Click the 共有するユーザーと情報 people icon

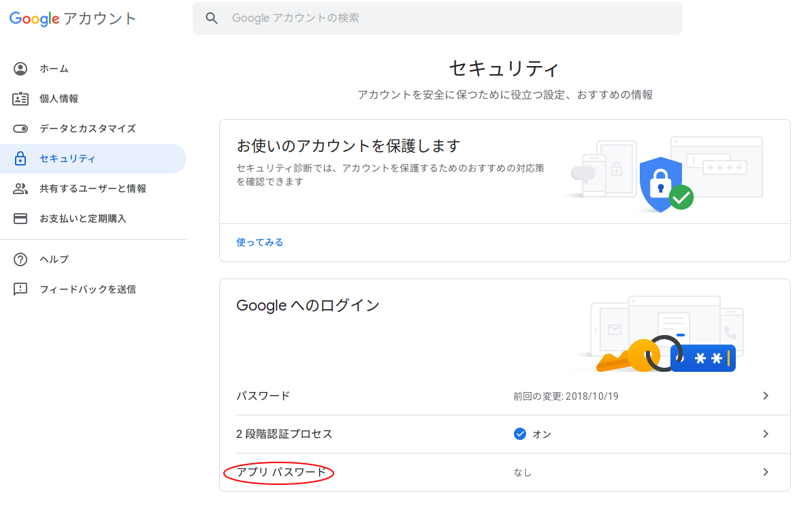click(x=20, y=189)
